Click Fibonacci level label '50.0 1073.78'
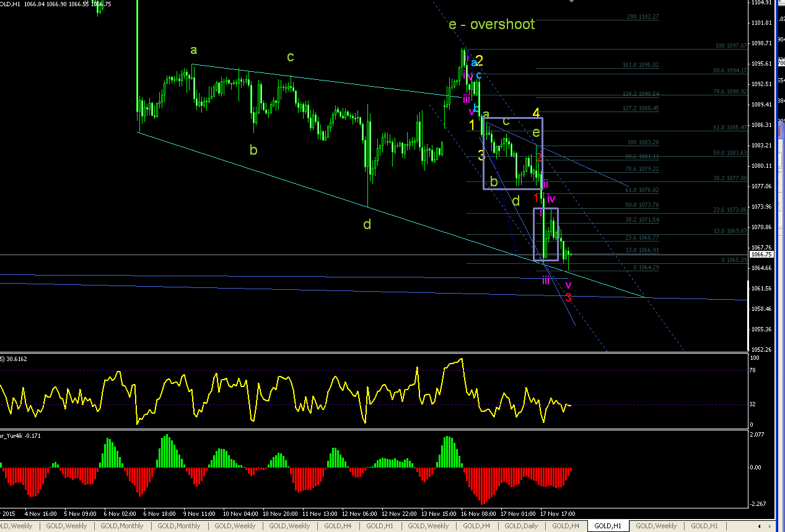The image size is (785, 532). click(x=641, y=205)
